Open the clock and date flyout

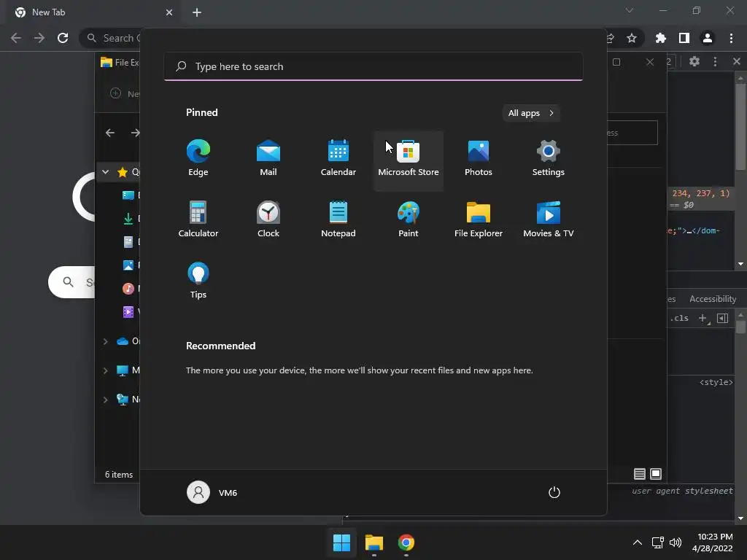[713, 542]
